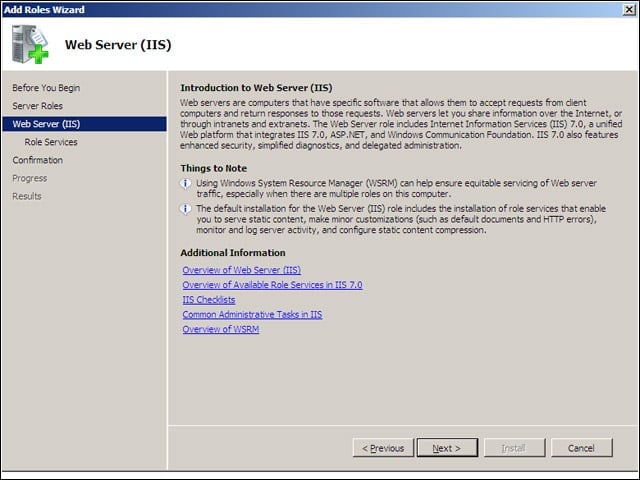Close the Add Roles Wizard window

(x=629, y=9)
